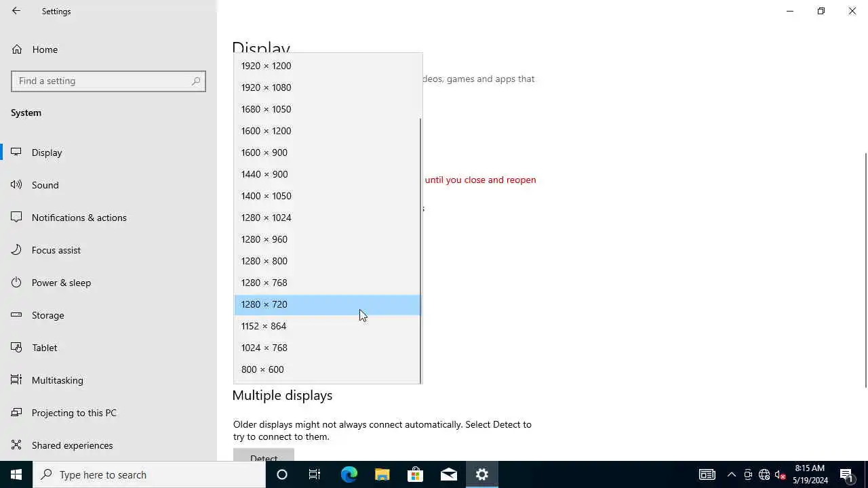
Task: Open Sound settings in sidebar
Action: coord(108,185)
